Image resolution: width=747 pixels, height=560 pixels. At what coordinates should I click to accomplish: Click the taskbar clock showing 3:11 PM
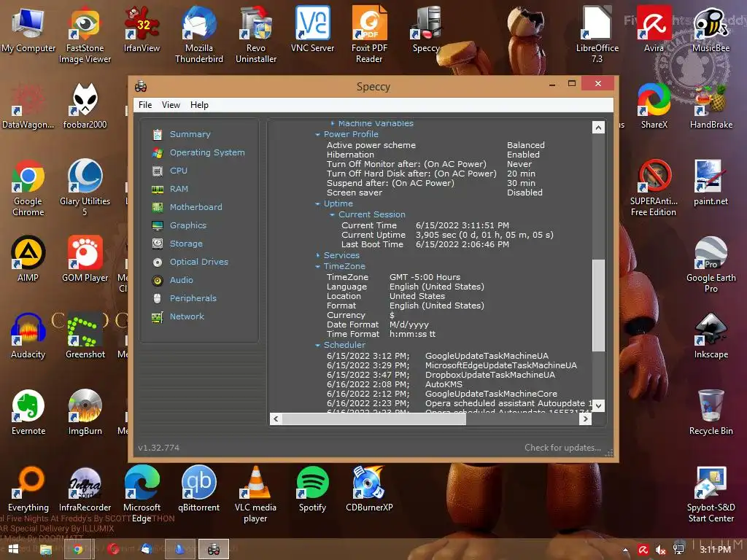[x=715, y=550]
